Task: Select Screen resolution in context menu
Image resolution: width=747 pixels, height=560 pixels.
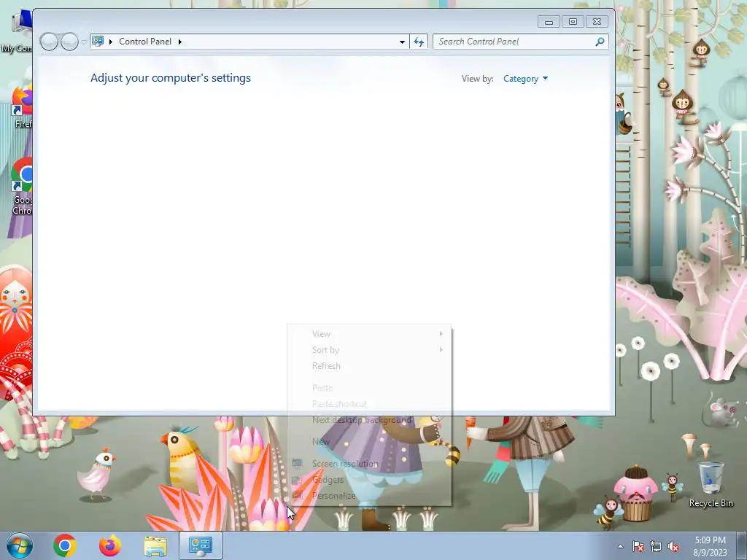Action: (x=369, y=463)
